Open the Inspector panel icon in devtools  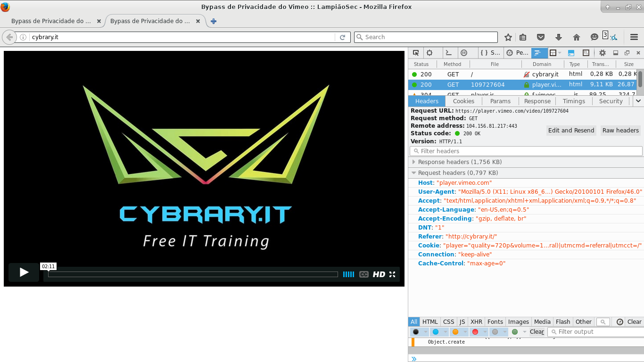pos(429,53)
